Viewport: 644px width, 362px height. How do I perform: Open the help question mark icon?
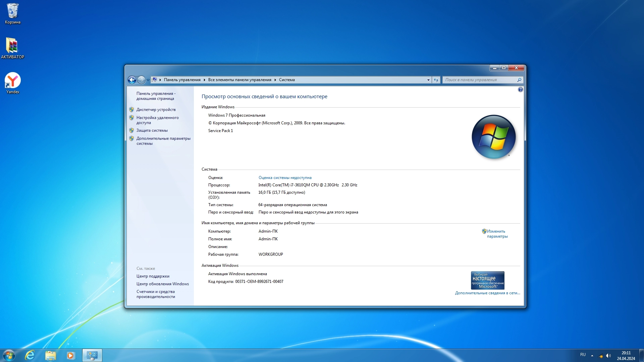point(520,89)
